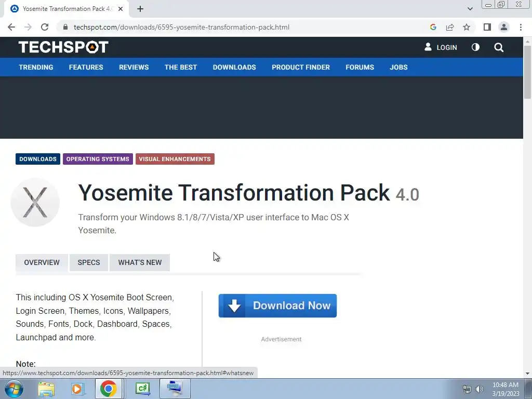This screenshot has width=532, height=399.
Task: Select the SPECS tab
Action: (x=89, y=262)
